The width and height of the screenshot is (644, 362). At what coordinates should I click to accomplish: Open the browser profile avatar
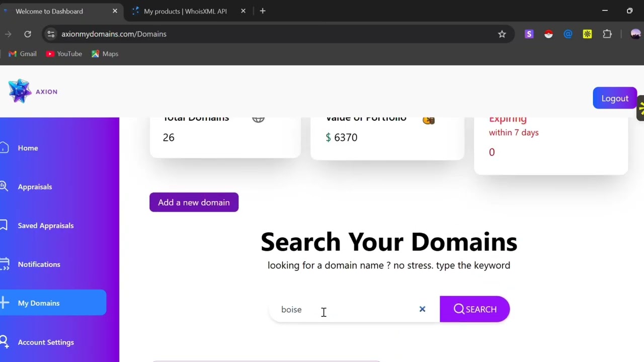(x=635, y=34)
